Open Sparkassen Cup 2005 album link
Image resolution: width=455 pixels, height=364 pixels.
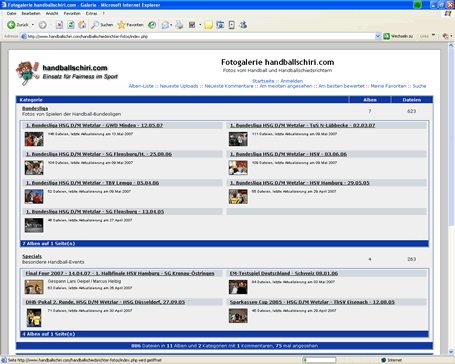312,302
